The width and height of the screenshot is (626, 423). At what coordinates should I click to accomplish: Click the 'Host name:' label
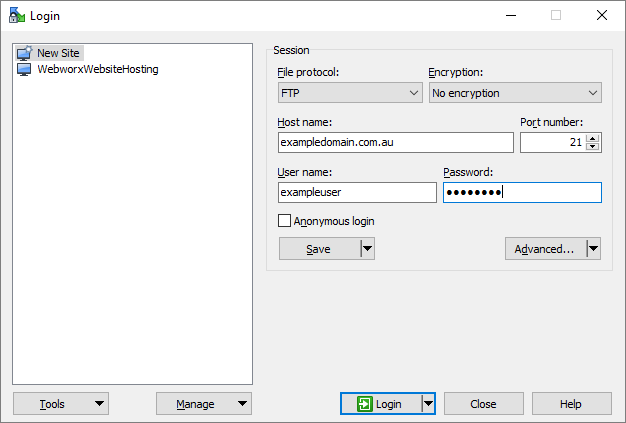pyautogui.click(x=305, y=122)
